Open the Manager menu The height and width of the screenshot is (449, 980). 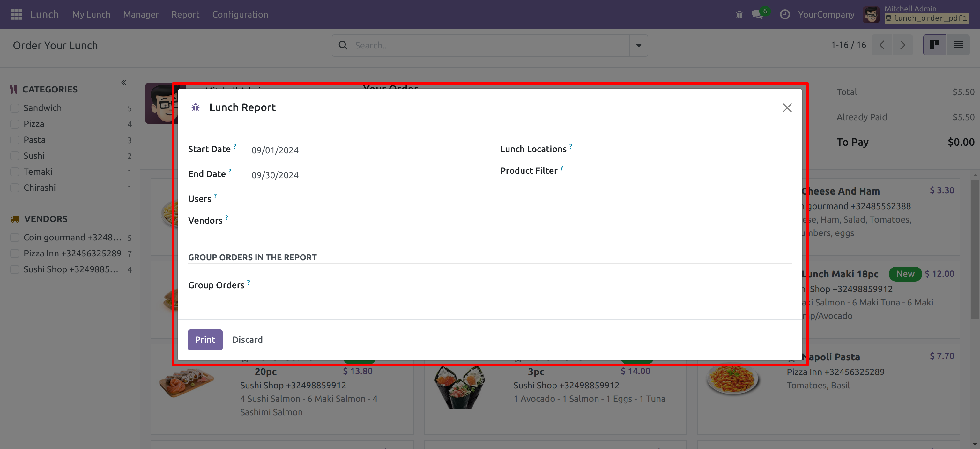(x=141, y=14)
